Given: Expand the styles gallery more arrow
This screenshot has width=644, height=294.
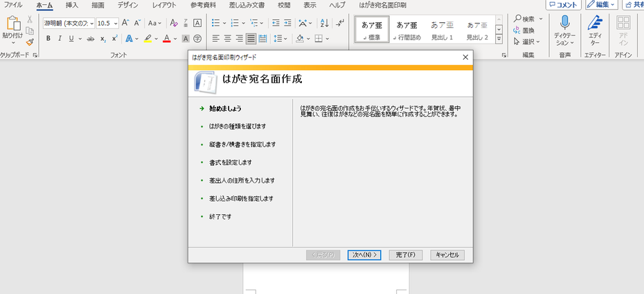Looking at the screenshot, I should click(499, 40).
